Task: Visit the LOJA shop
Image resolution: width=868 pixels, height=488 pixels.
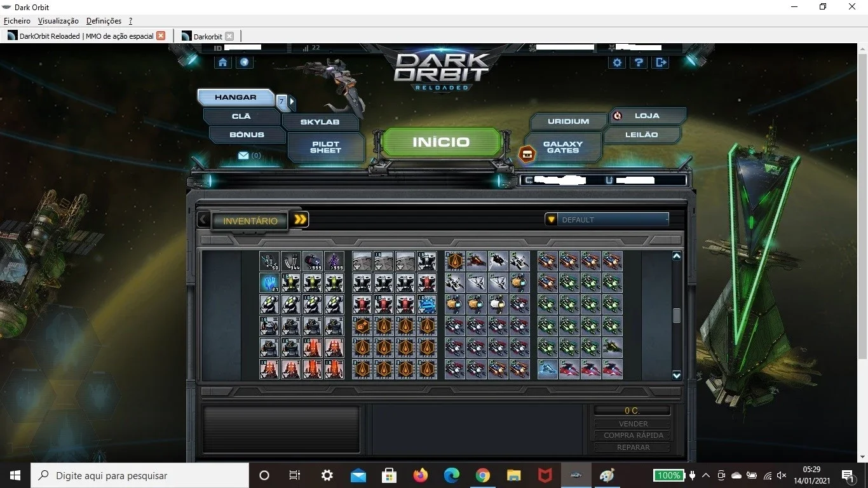Action: click(647, 116)
